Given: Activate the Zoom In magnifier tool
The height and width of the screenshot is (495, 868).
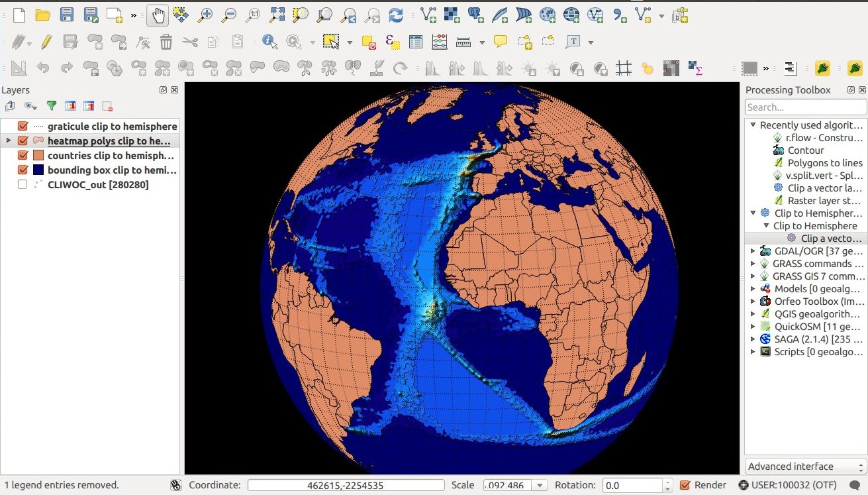Looking at the screenshot, I should (205, 15).
